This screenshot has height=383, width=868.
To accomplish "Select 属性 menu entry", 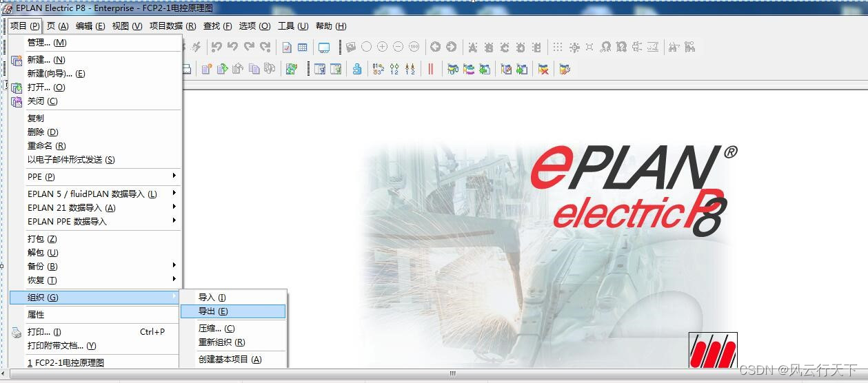I will point(94,315).
